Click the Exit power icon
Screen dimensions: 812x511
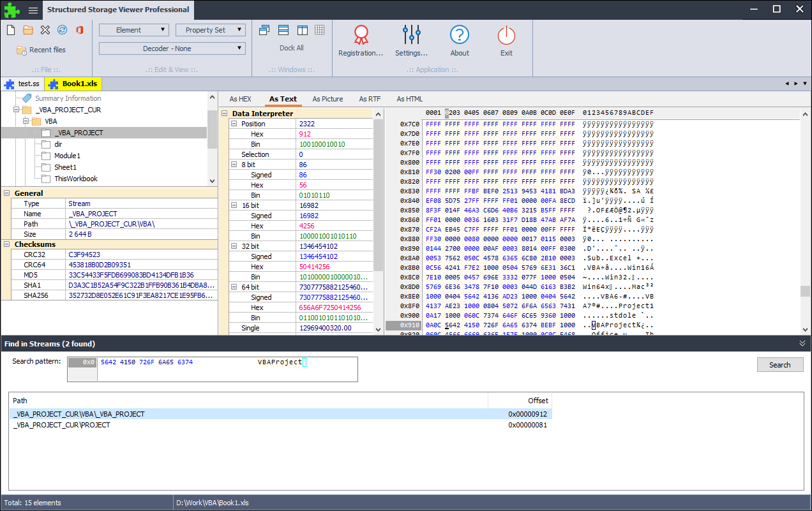[506, 41]
